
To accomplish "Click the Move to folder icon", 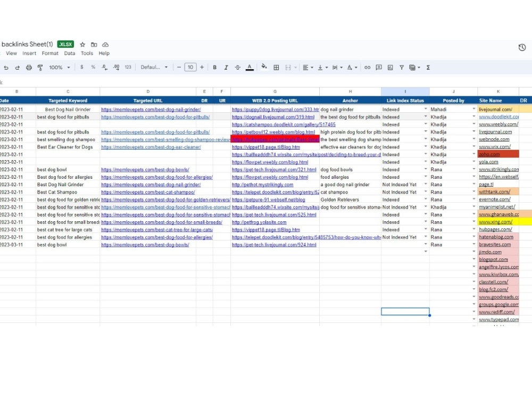I will click(94, 45).
